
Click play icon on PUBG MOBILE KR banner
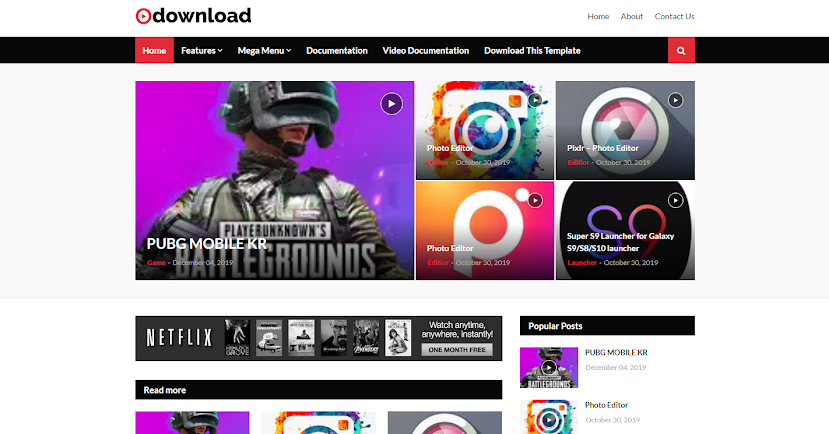point(392,104)
